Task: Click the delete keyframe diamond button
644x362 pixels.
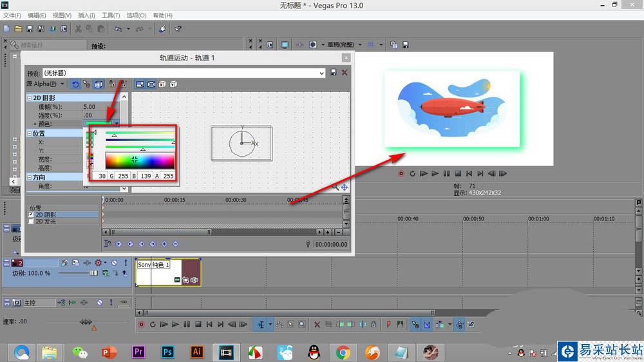Action: click(x=175, y=243)
